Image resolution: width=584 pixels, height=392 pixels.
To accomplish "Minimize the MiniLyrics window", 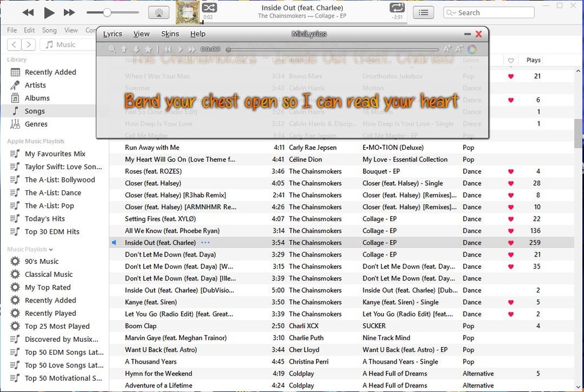I will pos(468,34).
